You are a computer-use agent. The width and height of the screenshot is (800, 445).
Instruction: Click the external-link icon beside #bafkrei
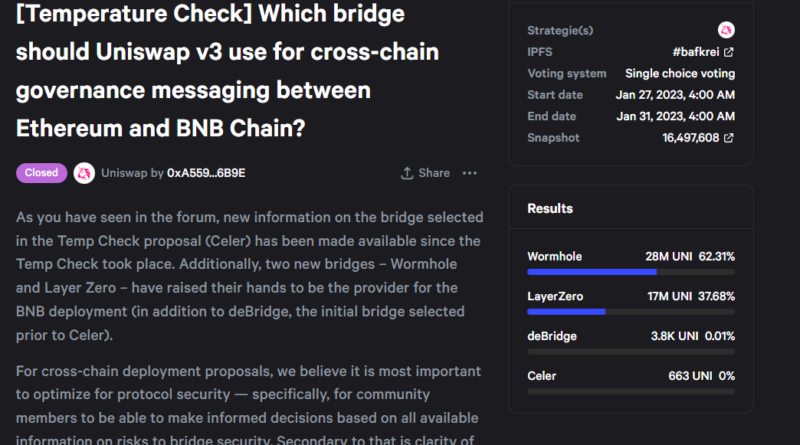[729, 52]
